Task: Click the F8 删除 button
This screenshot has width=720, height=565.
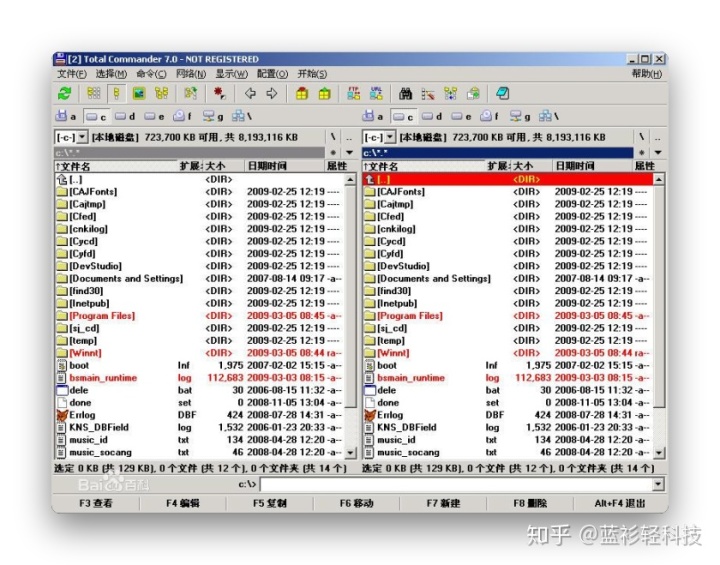Action: 530,503
